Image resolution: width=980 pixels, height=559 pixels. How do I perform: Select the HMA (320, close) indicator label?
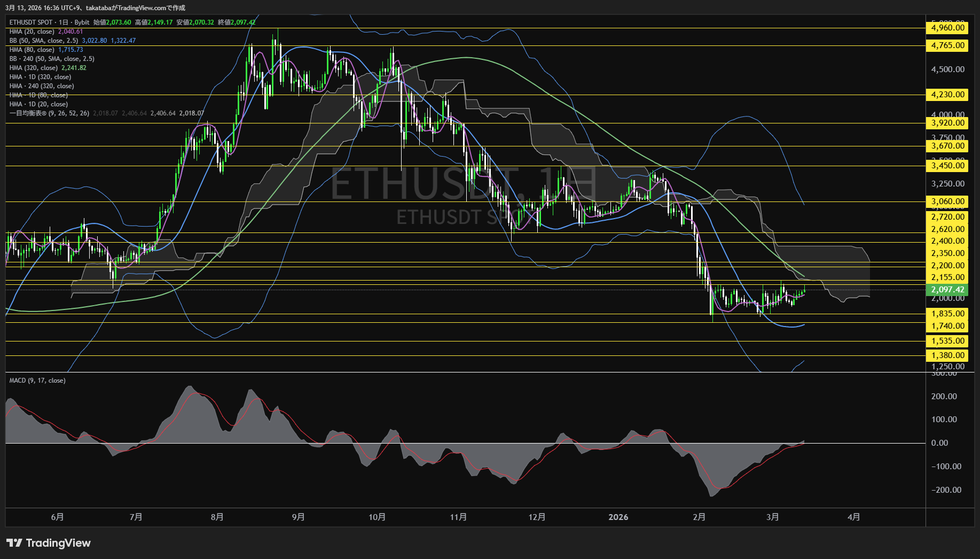(33, 68)
